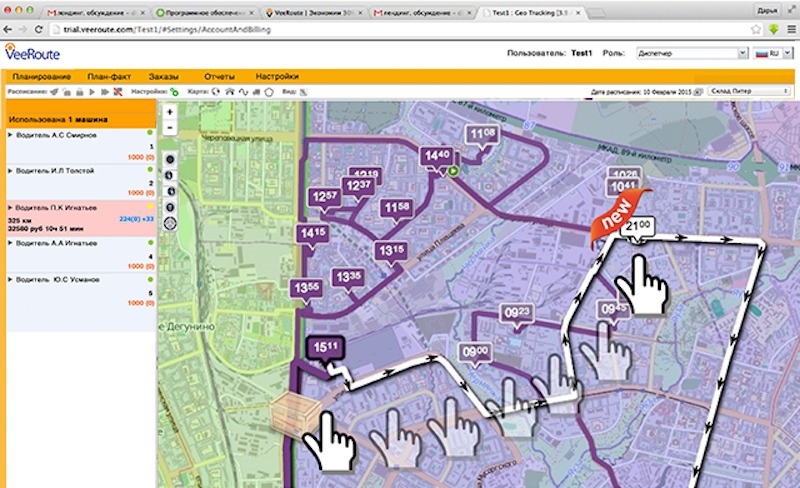This screenshot has height=488, width=800.
Task: Expand driver А.С Смирнов row
Action: tap(11, 133)
